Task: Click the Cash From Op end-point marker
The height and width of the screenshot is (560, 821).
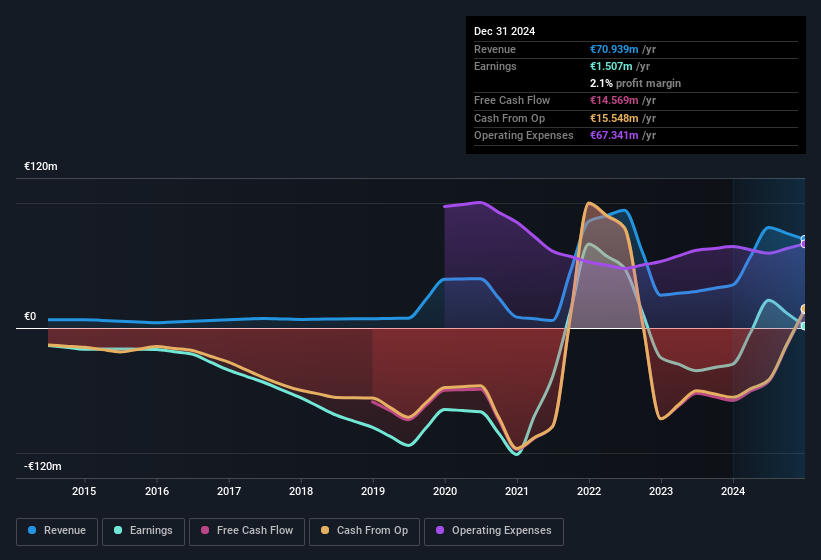Action: (804, 309)
